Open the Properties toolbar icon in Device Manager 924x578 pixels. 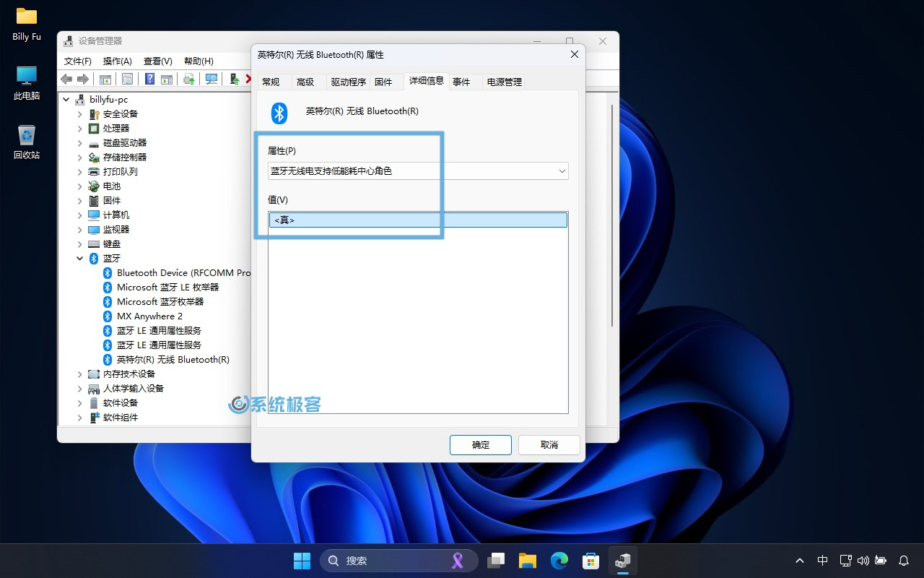pos(127,79)
